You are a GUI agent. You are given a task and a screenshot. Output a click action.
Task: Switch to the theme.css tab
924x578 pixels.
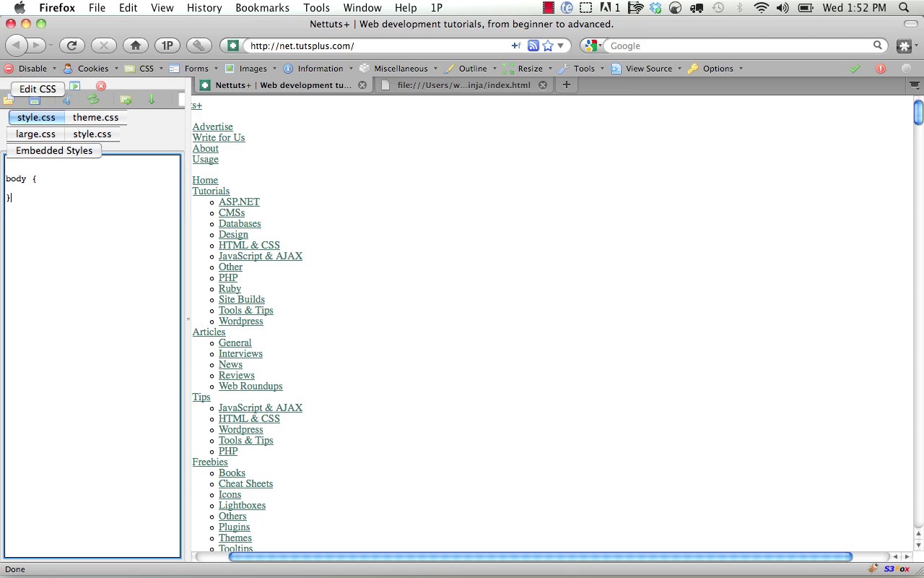[95, 117]
